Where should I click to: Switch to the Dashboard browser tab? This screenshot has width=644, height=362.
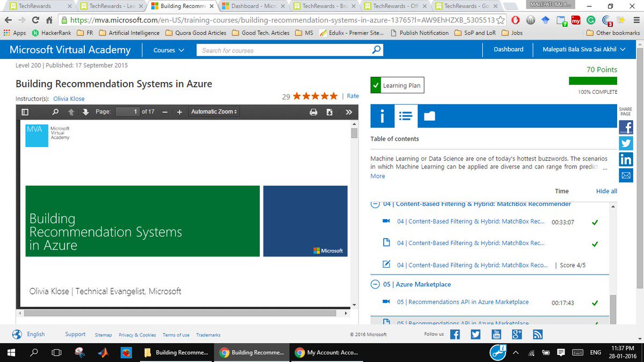pyautogui.click(x=253, y=6)
